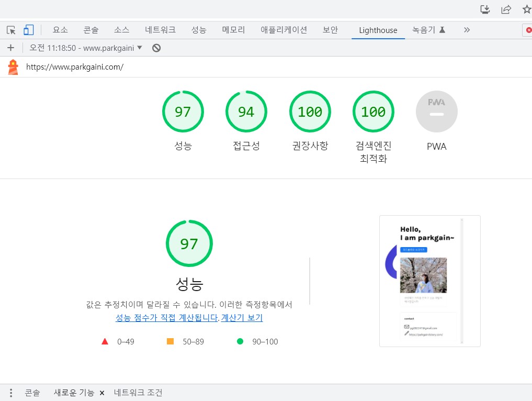Start a new Lighthouse analysis with plus icon
Viewport: 532px width, 401px height.
click(10, 48)
